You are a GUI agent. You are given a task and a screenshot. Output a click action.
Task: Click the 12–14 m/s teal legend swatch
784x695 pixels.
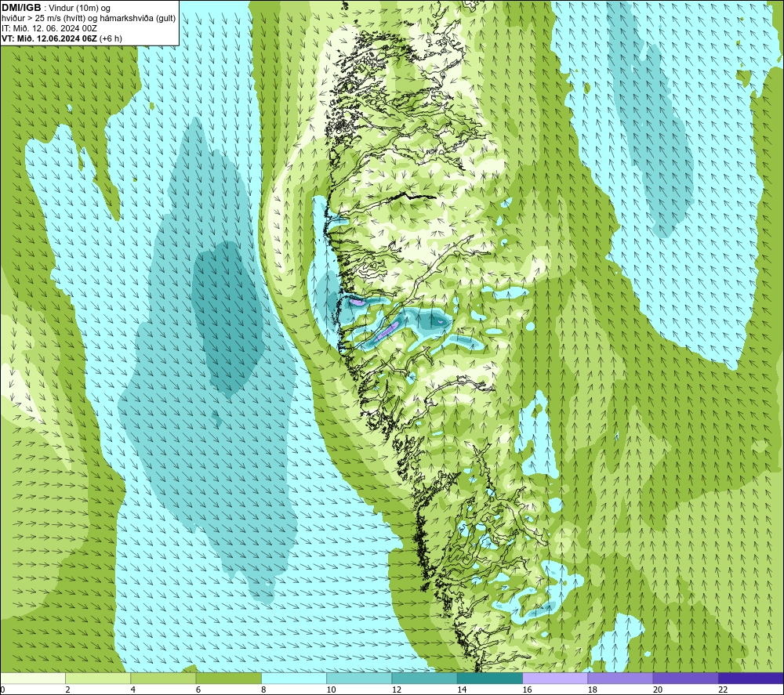coord(424,679)
